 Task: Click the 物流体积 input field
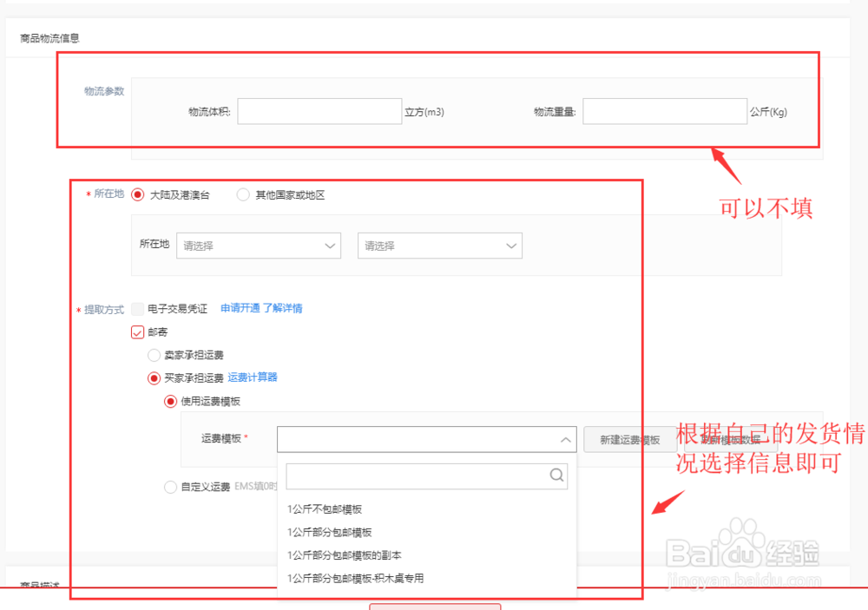(319, 111)
